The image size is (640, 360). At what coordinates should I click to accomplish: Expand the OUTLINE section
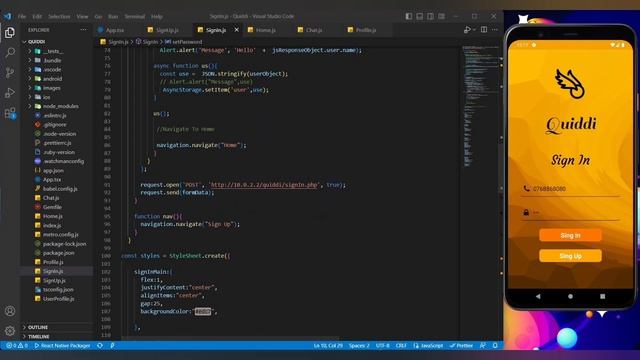coord(57,327)
